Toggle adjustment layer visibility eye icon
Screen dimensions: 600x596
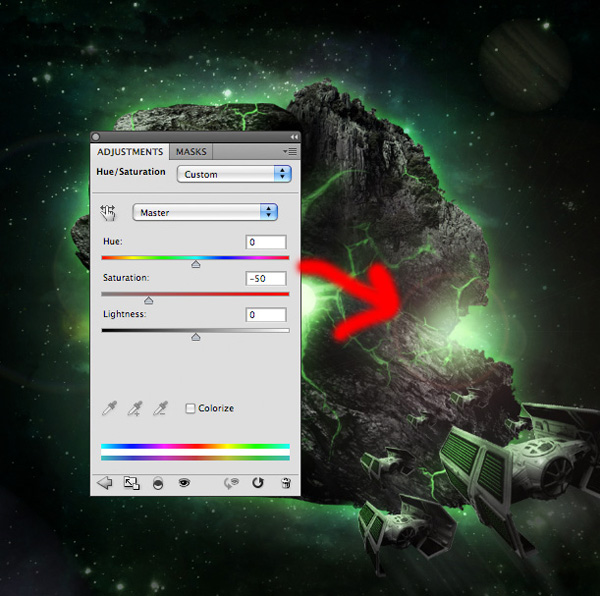coord(184,482)
